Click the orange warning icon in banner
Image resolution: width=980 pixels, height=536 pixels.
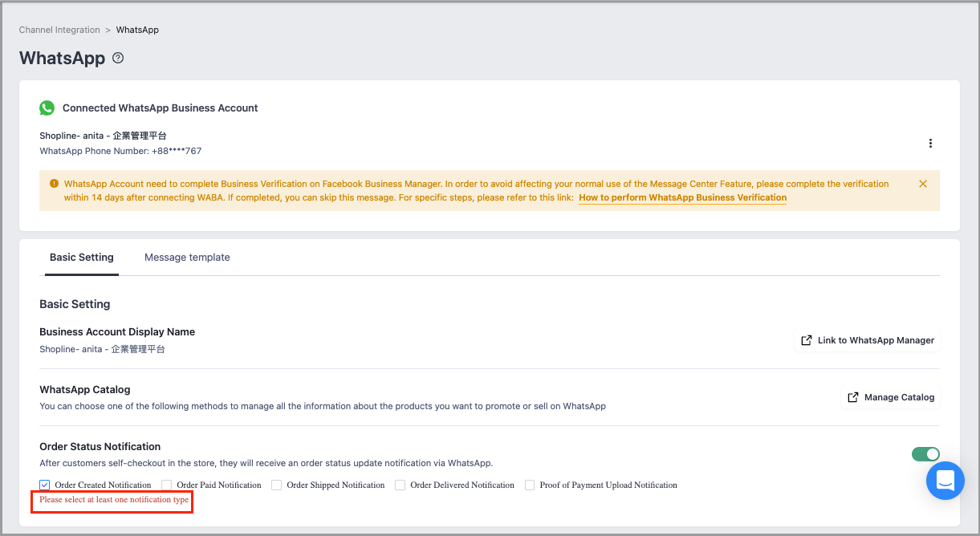tap(54, 184)
